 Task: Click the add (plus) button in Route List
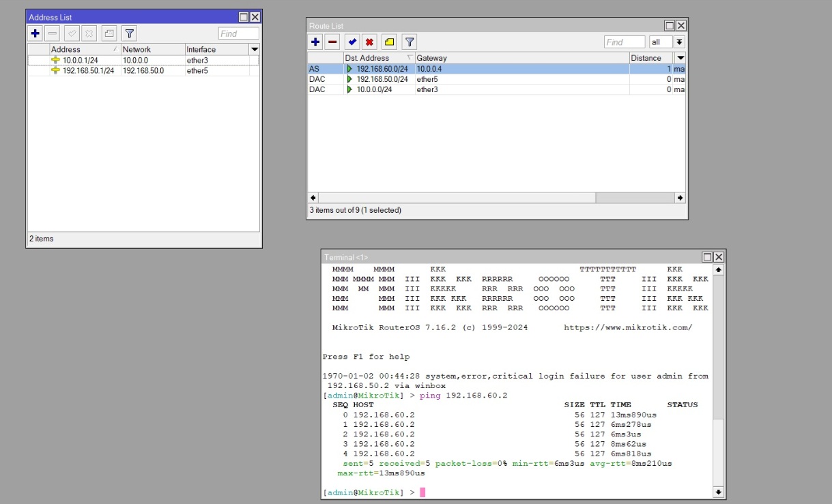click(x=315, y=42)
